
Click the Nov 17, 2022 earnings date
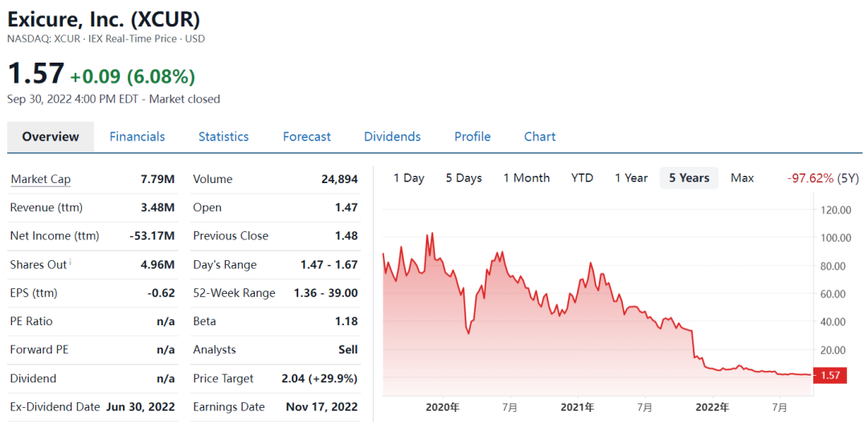tap(321, 407)
